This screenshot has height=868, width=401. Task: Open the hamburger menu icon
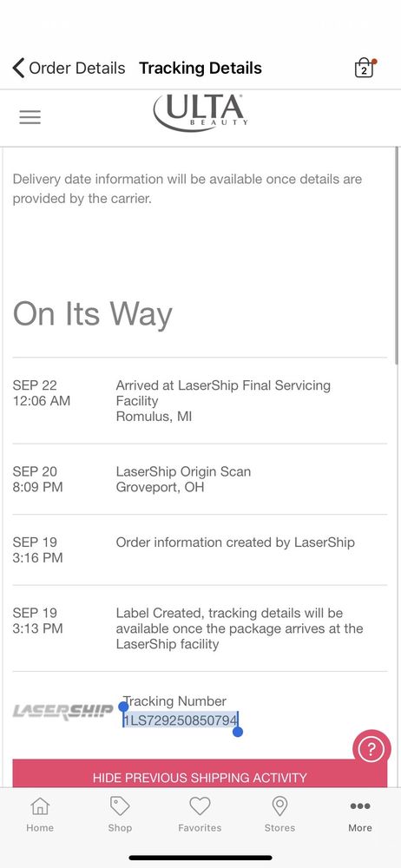(x=30, y=117)
